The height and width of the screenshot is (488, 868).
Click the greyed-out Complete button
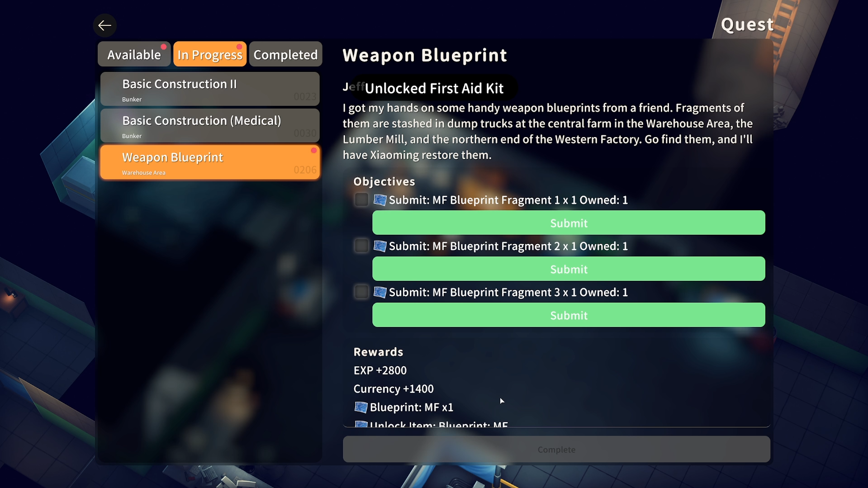556,449
